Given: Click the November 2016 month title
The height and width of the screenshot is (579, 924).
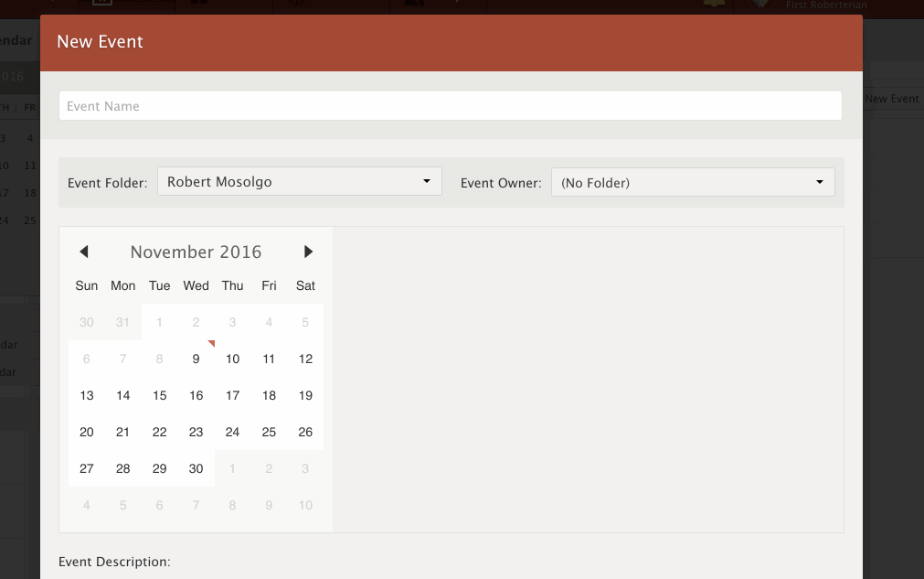Looking at the screenshot, I should tap(196, 252).
